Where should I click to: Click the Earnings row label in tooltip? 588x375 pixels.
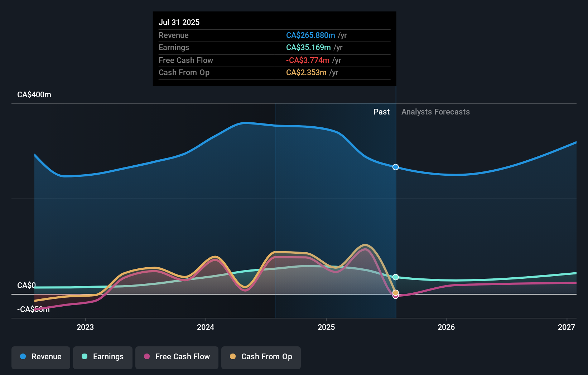[174, 48]
